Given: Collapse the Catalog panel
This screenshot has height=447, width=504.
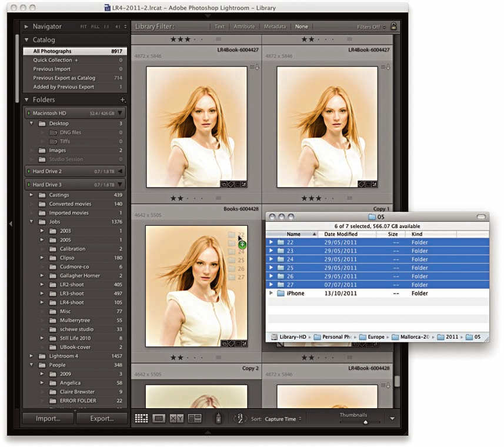Looking at the screenshot, I should [x=26, y=40].
